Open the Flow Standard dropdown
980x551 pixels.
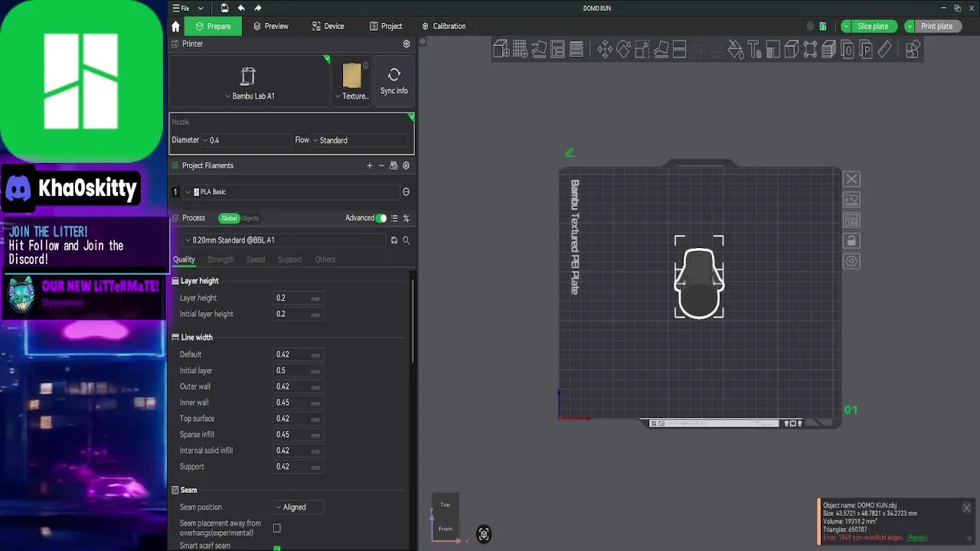pyautogui.click(x=360, y=140)
